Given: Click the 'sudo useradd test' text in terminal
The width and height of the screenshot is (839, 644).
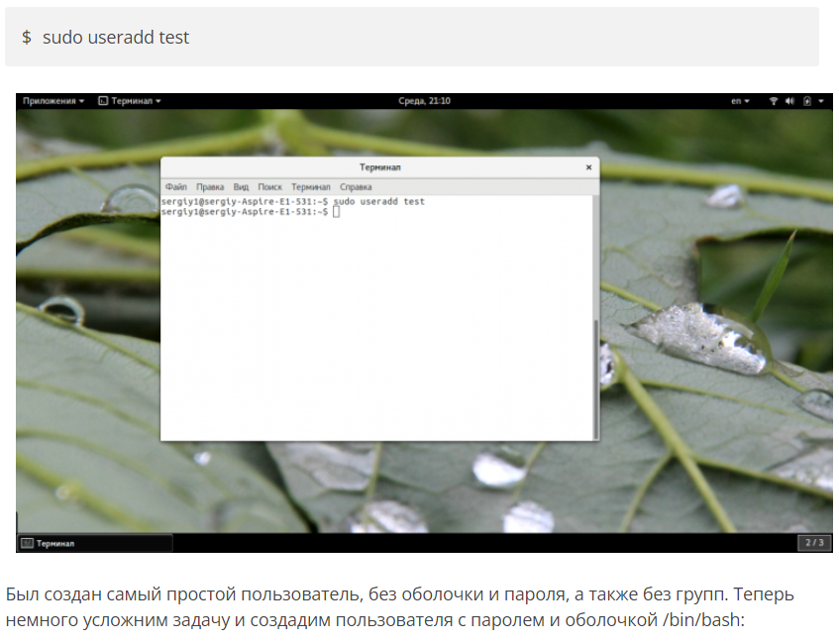Looking at the screenshot, I should pyautogui.click(x=378, y=202).
